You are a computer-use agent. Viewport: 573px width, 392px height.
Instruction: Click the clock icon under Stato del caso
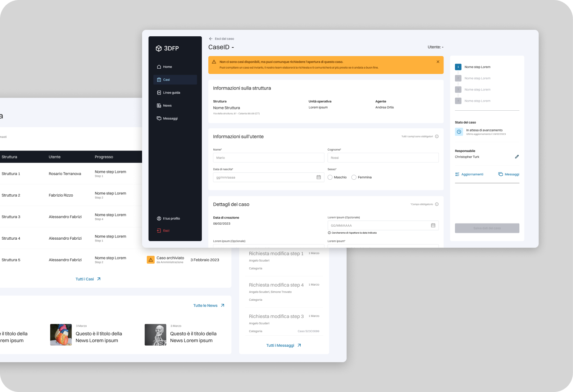tap(459, 132)
